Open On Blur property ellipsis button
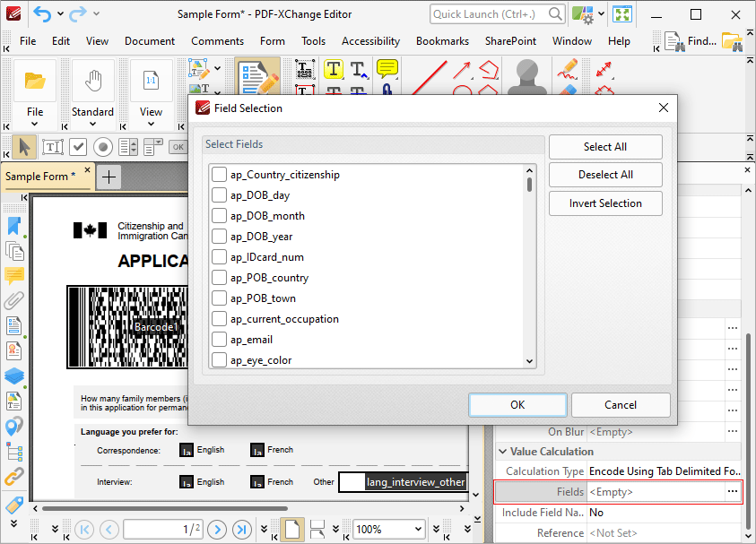The width and height of the screenshot is (756, 544). [733, 432]
